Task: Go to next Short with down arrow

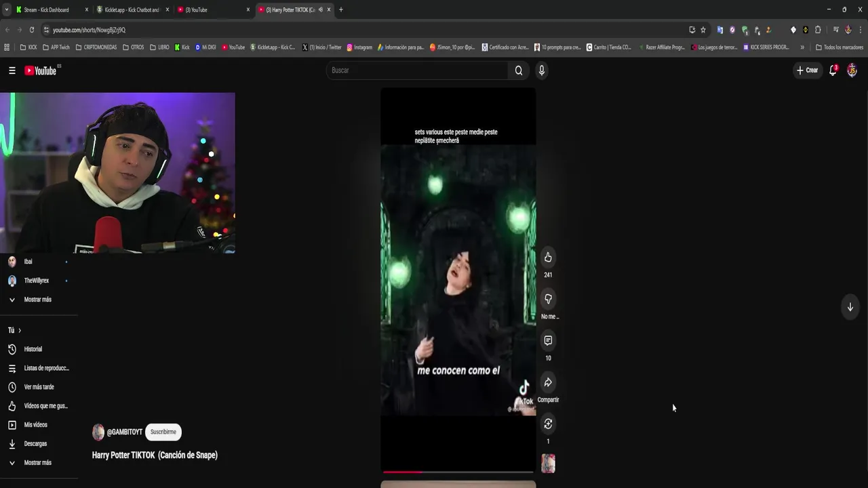Action: 850,307
